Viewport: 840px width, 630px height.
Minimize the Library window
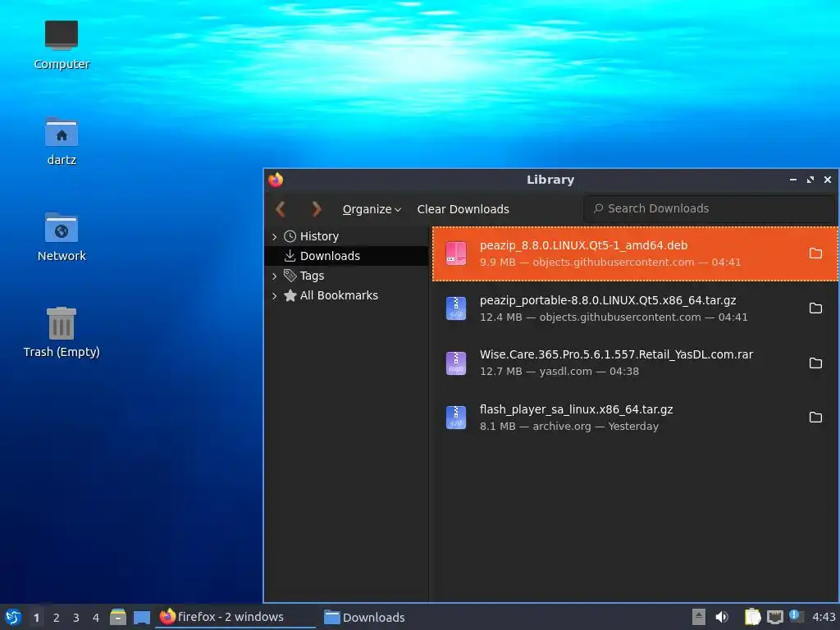coord(793,180)
